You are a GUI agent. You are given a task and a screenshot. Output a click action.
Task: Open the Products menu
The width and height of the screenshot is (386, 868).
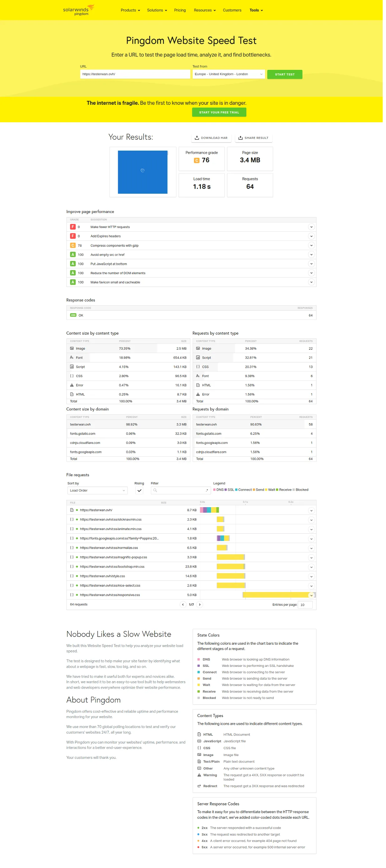tap(131, 10)
